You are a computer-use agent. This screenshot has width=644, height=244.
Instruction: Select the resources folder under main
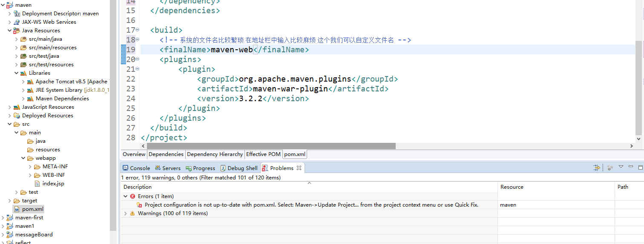tap(48, 150)
